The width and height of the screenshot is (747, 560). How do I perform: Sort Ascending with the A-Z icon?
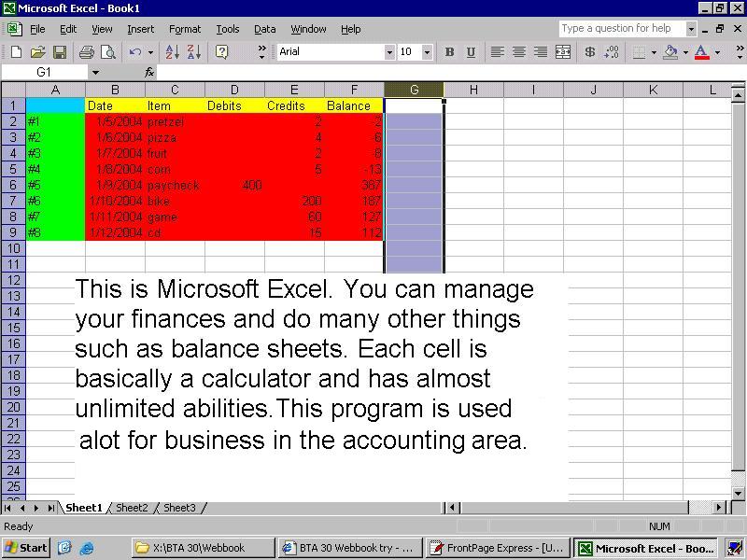172,52
